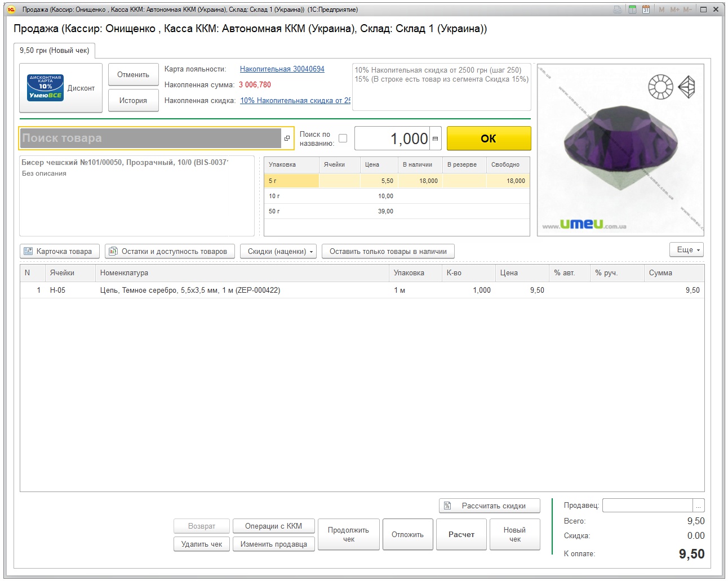The image size is (728, 581).
Task: Click the faceted side-view crystal icon on image
Action: click(x=687, y=87)
